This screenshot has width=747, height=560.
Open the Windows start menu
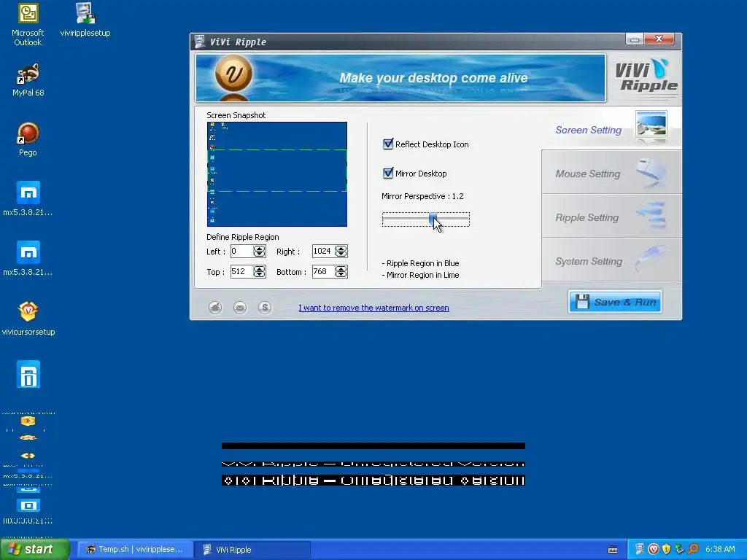pyautogui.click(x=34, y=550)
